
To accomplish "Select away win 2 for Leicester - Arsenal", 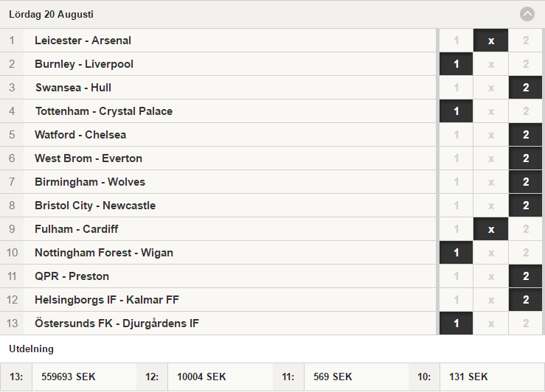I will (x=526, y=41).
